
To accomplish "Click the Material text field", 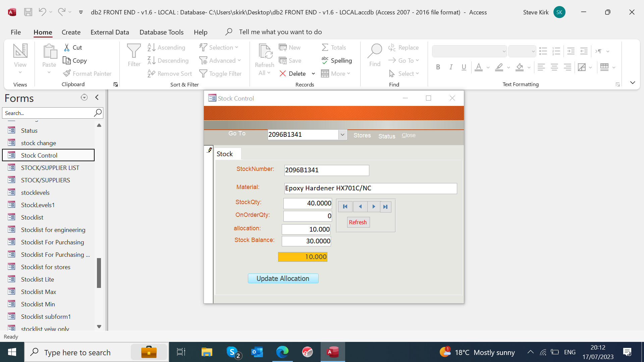I will click(x=370, y=188).
